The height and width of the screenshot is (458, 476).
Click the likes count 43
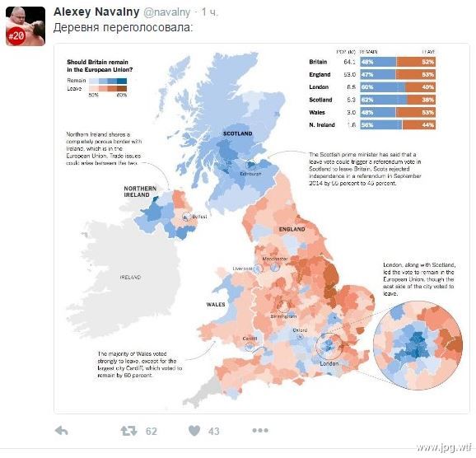click(x=214, y=431)
